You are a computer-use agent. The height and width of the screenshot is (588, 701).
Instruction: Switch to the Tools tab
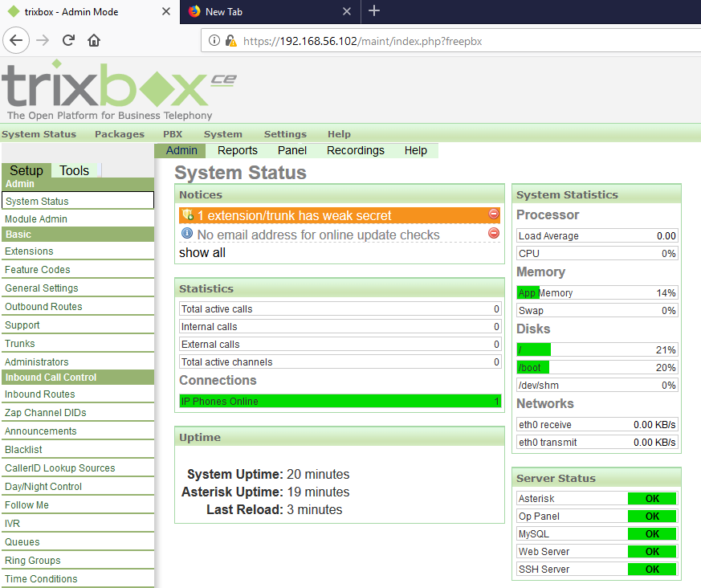pos(75,170)
